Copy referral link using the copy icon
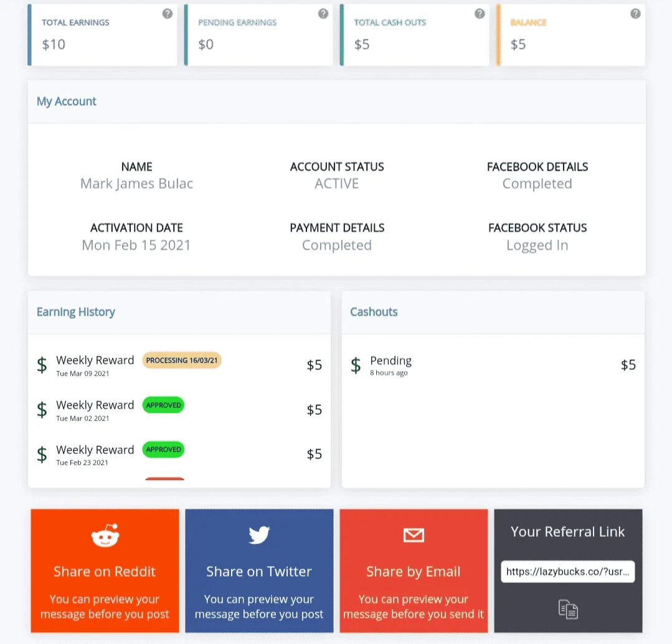The height and width of the screenshot is (644, 672). [568, 609]
